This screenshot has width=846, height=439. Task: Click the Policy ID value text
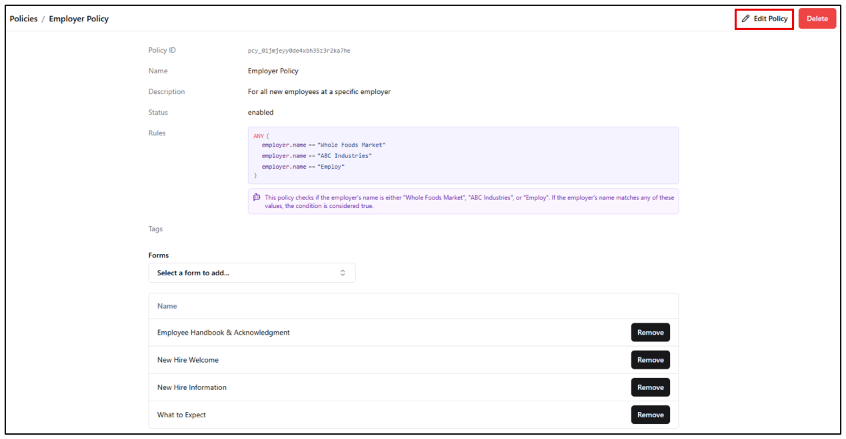[299, 50]
